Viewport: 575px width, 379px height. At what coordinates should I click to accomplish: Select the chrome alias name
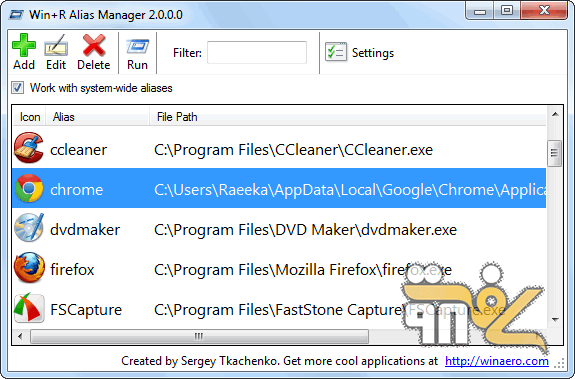click(77, 190)
